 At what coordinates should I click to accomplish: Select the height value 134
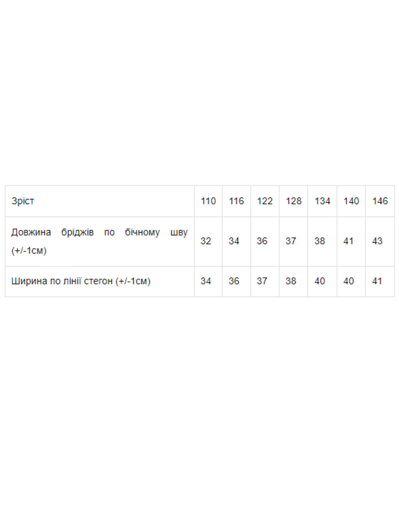click(x=322, y=201)
